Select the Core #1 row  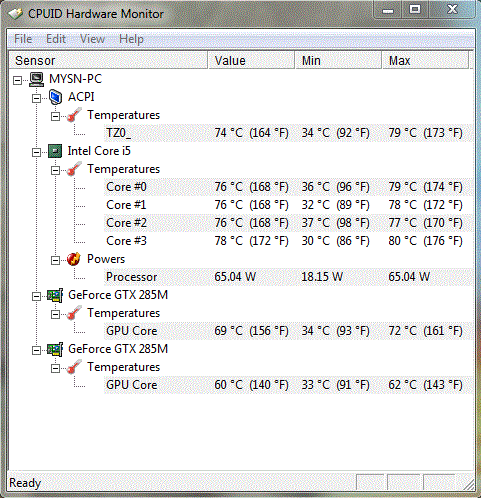point(289,205)
